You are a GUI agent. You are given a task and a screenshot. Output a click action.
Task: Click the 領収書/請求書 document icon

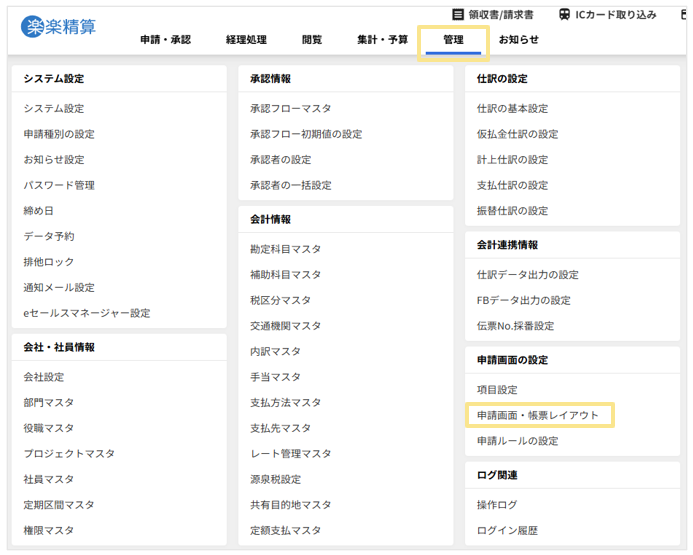click(x=458, y=15)
